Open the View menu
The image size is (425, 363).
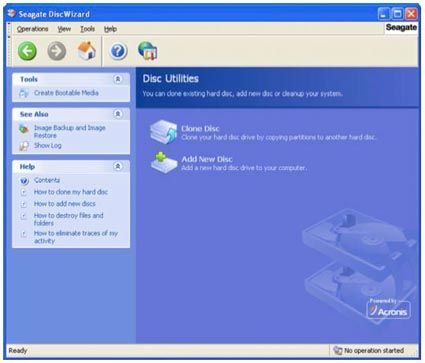point(64,29)
